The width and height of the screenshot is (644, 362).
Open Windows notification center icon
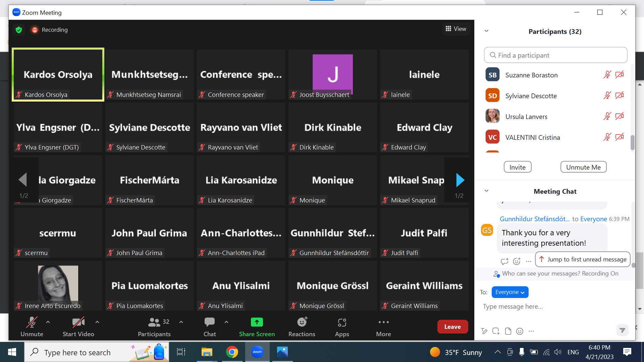point(627,352)
